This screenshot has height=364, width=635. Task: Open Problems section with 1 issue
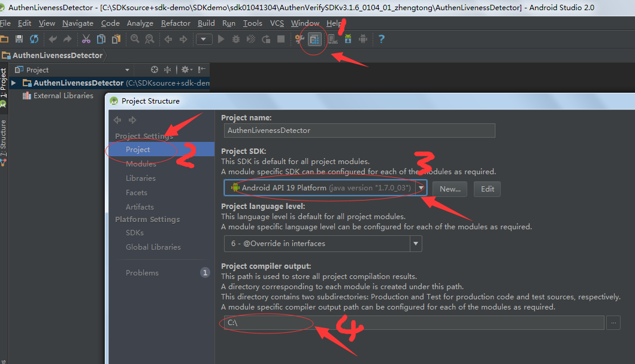tap(161, 273)
